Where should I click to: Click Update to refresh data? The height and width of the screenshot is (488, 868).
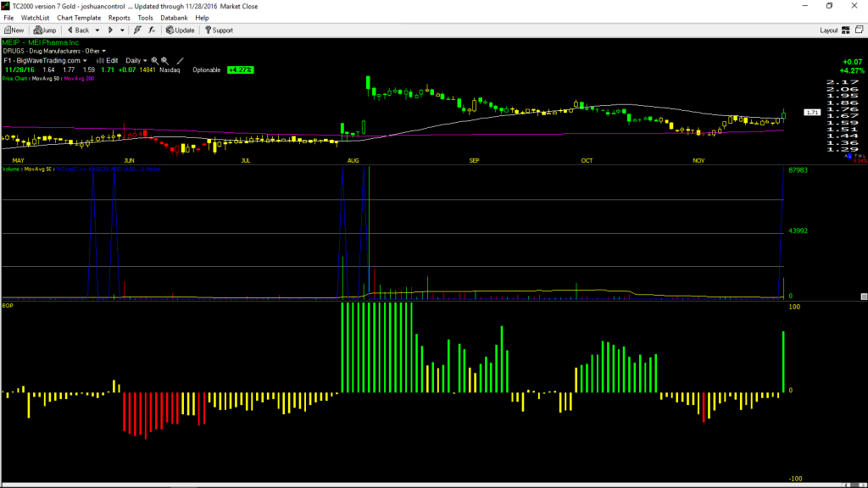point(181,30)
